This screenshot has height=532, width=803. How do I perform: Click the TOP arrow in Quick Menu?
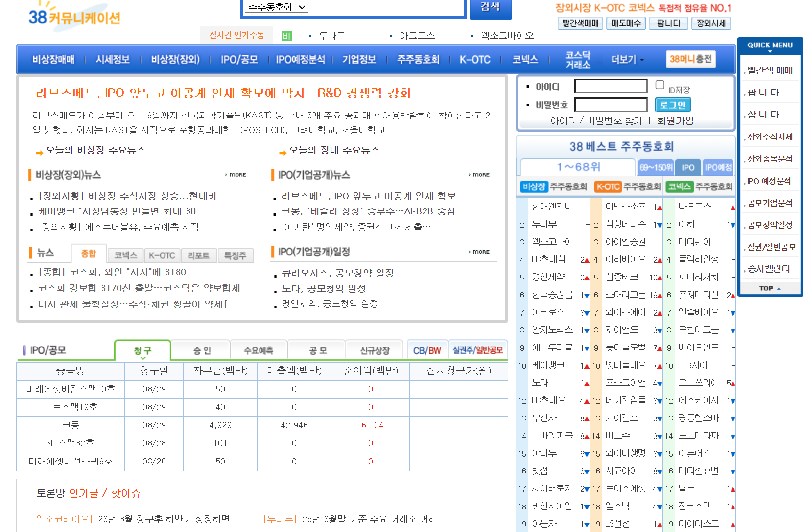[770, 288]
